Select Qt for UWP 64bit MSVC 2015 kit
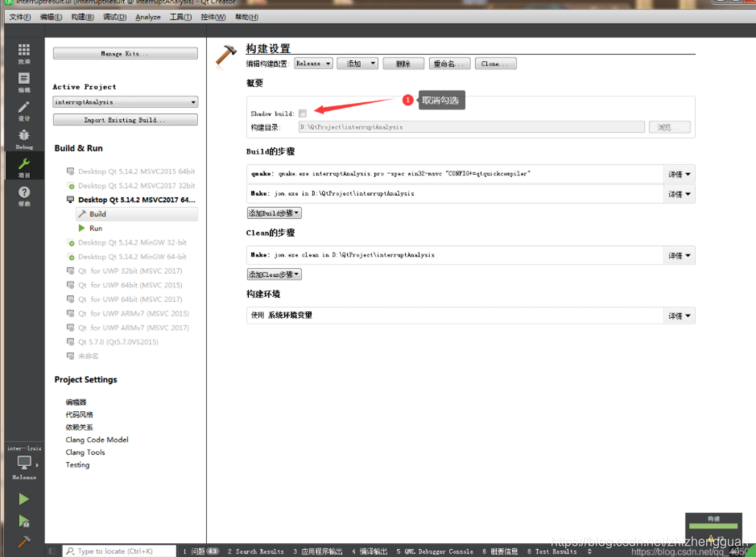The image size is (756, 557). point(130,285)
